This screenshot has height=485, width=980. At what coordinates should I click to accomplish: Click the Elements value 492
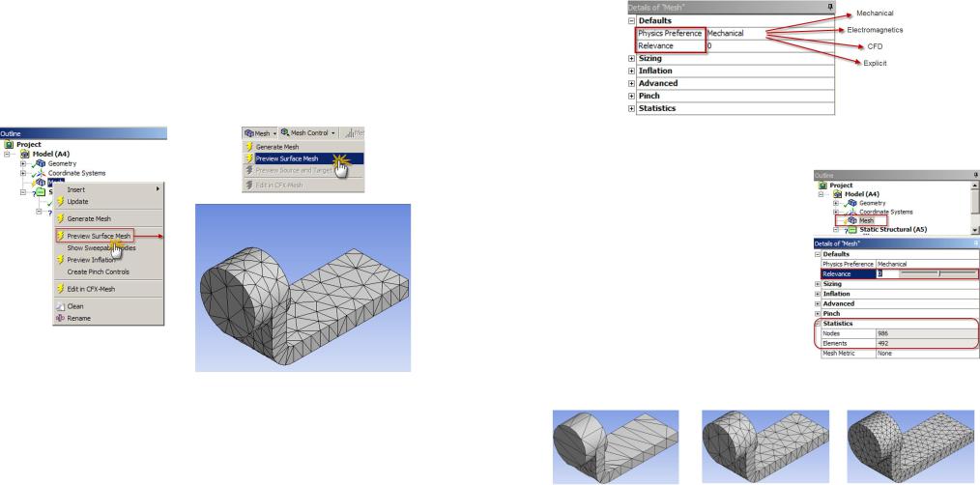tap(928, 344)
